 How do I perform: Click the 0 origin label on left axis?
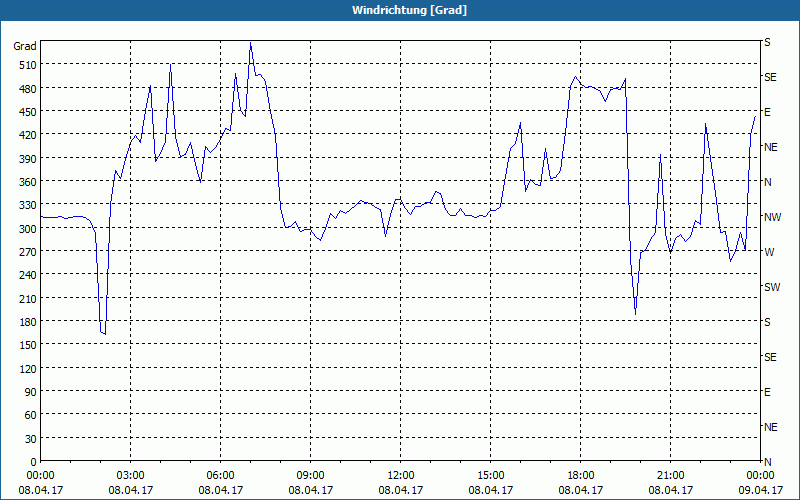point(34,462)
